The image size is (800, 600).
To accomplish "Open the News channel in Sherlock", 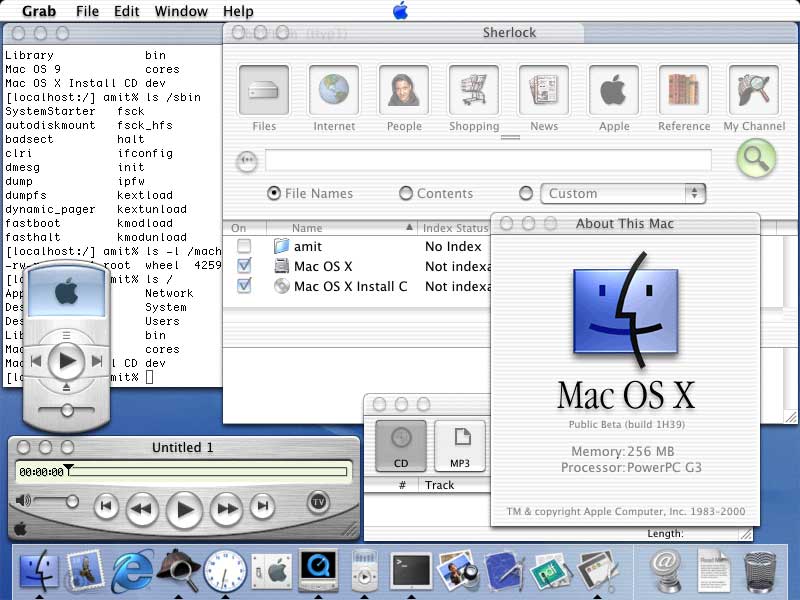I will click(544, 91).
